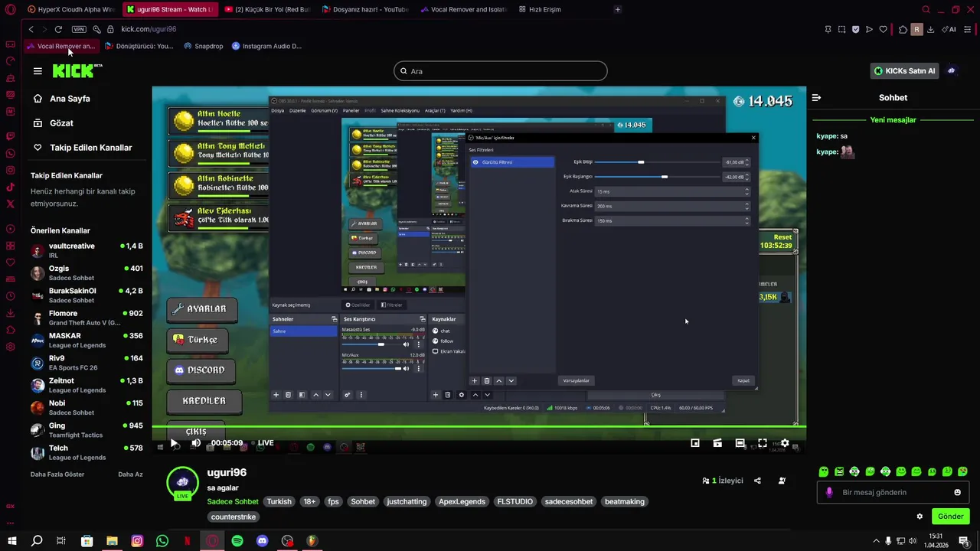
Task: Open MASKAR recommended channel
Action: [87, 341]
